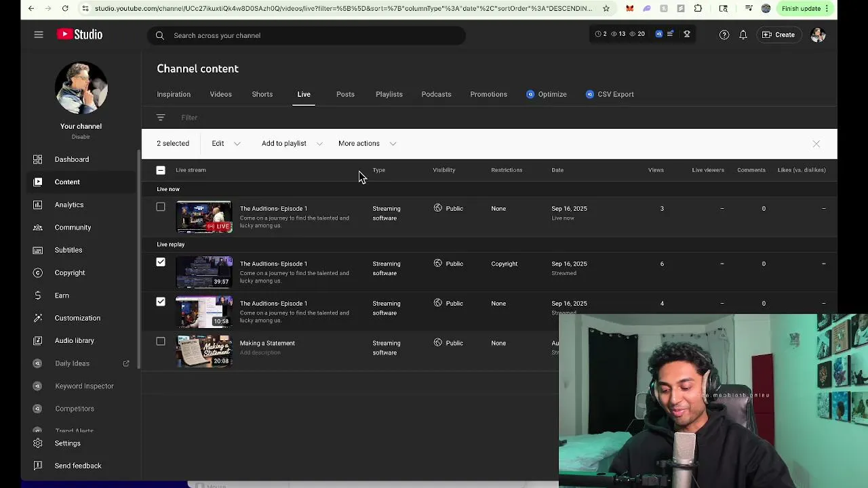Click the Optimize button

coord(547,94)
